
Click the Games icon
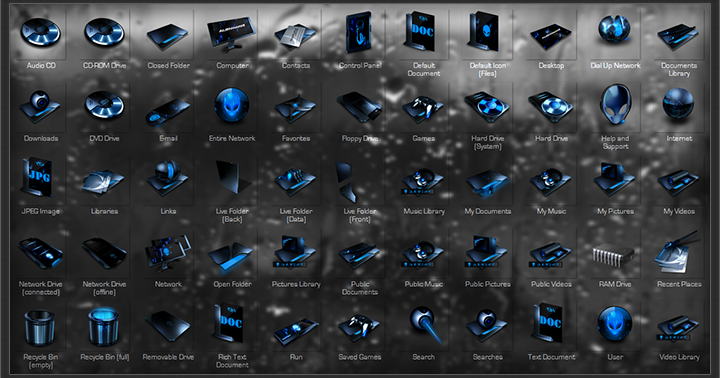(x=422, y=109)
